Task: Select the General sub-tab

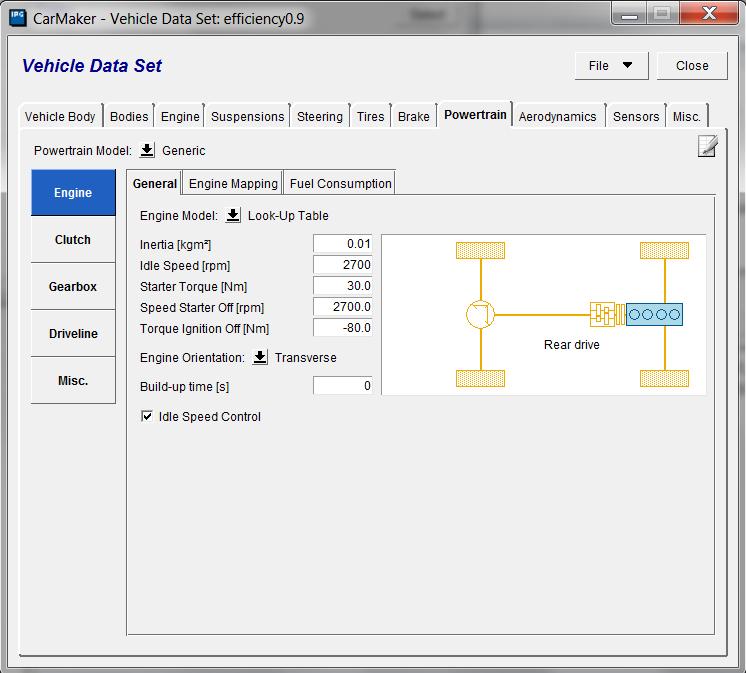Action: [155, 183]
